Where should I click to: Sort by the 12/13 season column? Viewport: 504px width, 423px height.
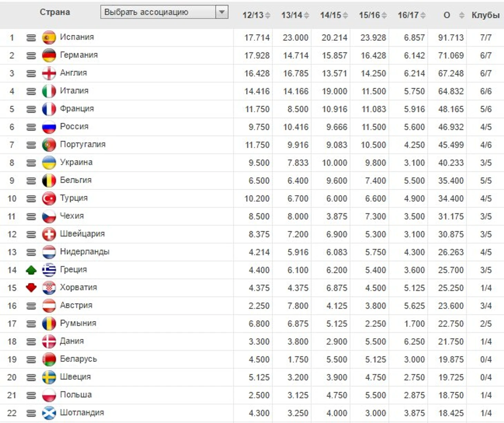click(x=256, y=15)
